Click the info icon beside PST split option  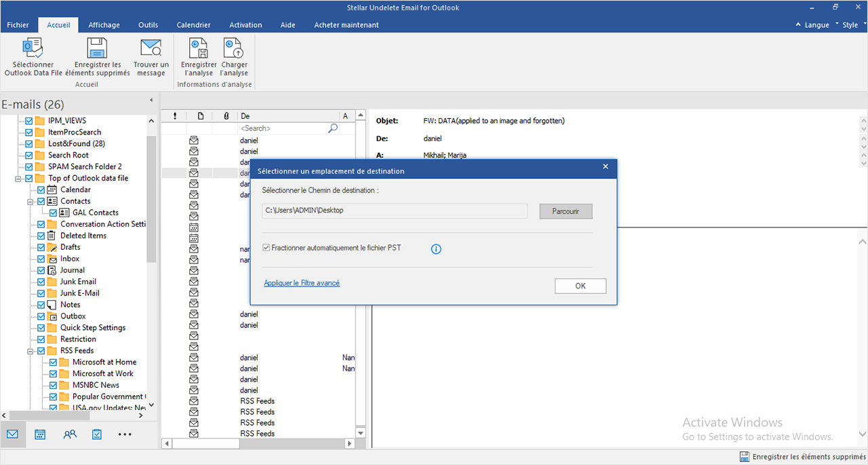436,249
